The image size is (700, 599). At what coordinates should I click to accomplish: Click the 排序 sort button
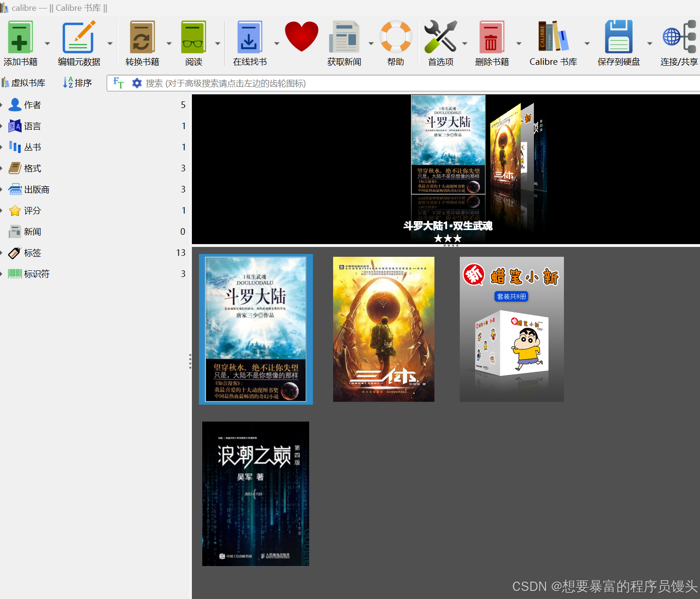click(x=77, y=83)
